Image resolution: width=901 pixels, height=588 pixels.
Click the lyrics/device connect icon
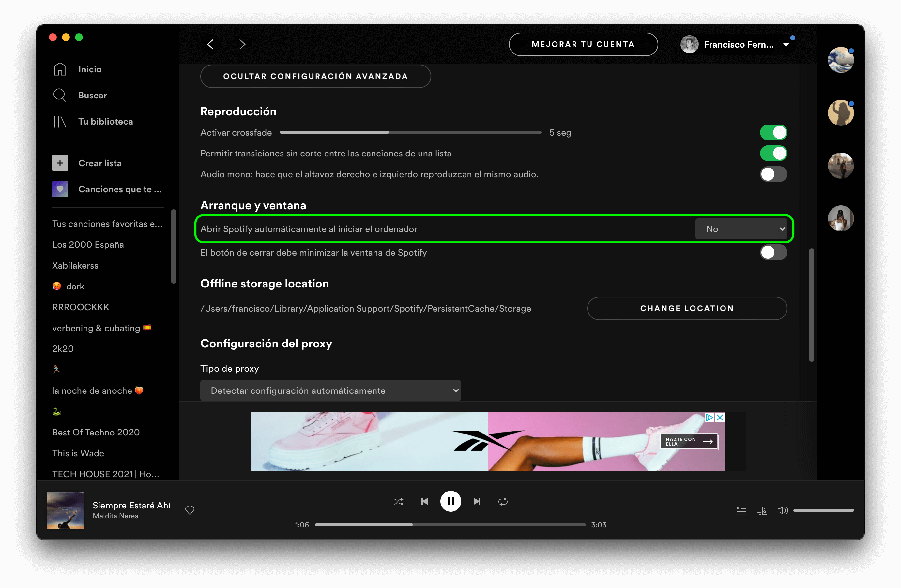tap(762, 510)
